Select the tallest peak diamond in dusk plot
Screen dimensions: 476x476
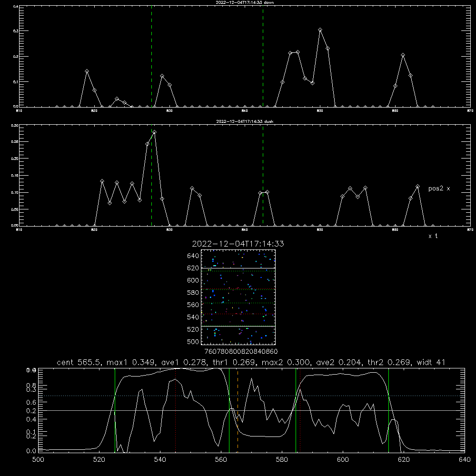pyautogui.click(x=155, y=132)
